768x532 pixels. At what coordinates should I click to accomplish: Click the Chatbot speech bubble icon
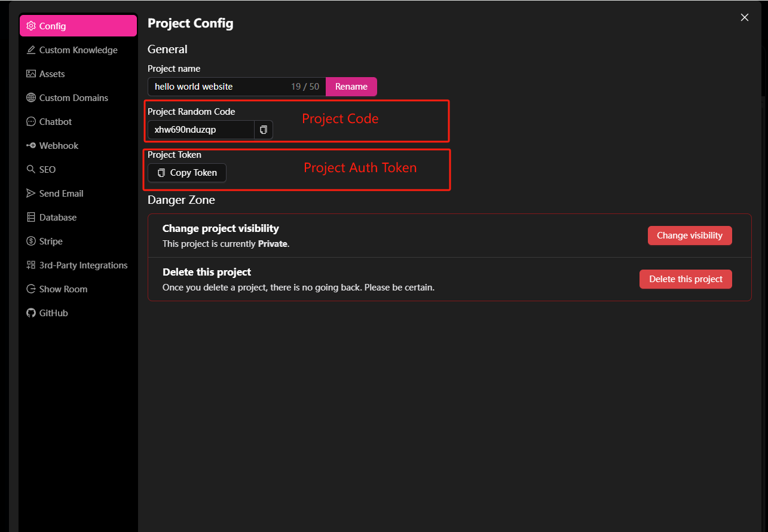[31, 122]
